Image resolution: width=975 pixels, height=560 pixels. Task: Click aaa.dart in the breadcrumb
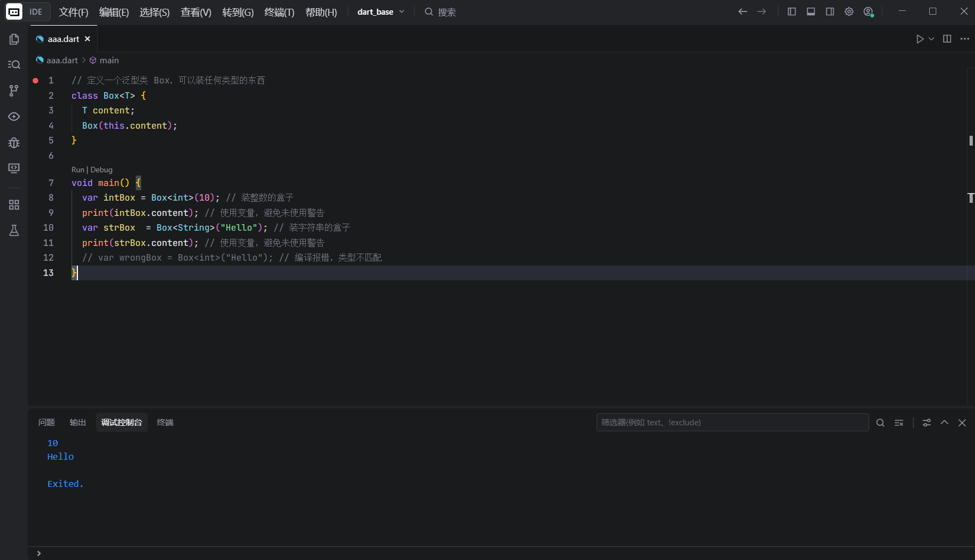point(62,60)
